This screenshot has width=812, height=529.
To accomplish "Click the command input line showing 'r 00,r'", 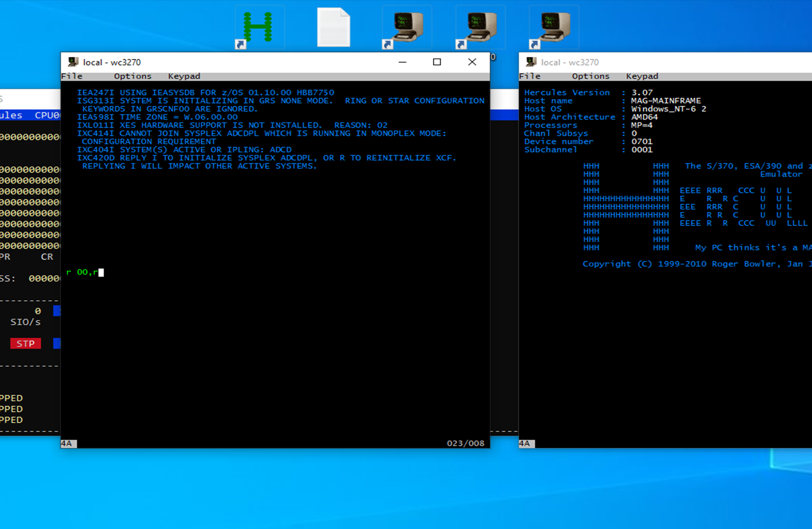I will (x=84, y=272).
